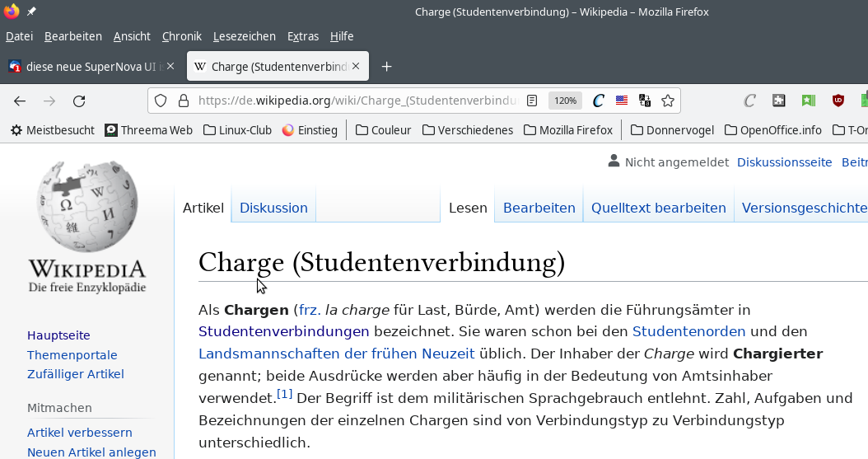This screenshot has height=459, width=868.
Task: Expand the Couleur bookmarks folder
Action: coord(383,130)
